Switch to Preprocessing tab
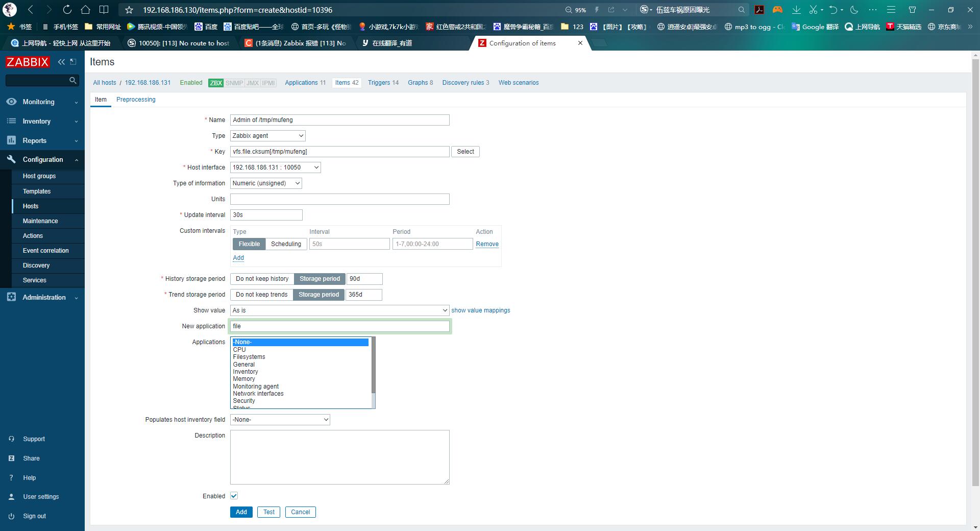The width and height of the screenshot is (980, 531). [136, 100]
